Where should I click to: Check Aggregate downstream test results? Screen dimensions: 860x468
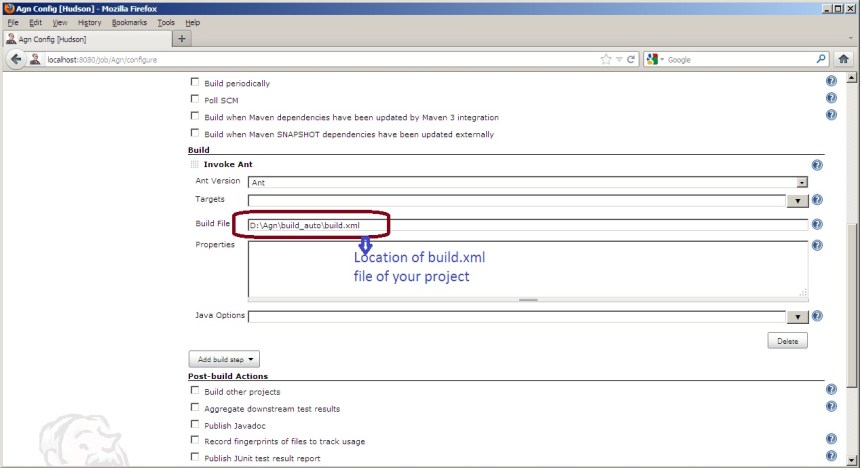195,407
